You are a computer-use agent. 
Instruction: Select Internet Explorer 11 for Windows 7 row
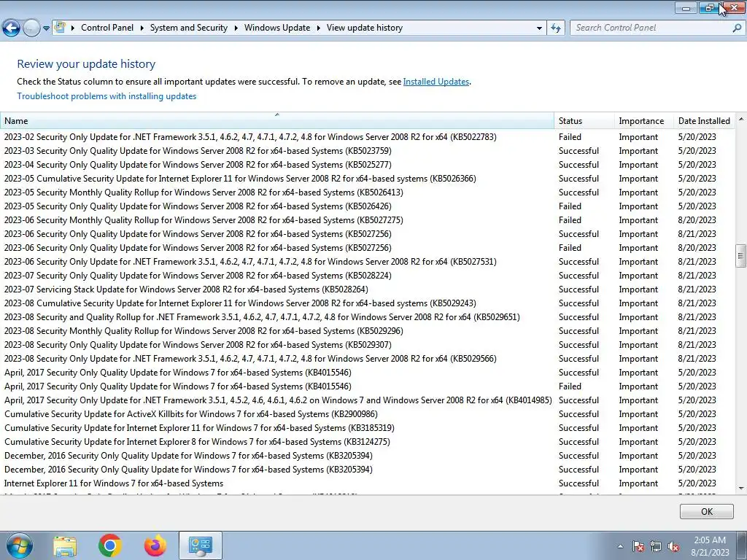pos(367,483)
